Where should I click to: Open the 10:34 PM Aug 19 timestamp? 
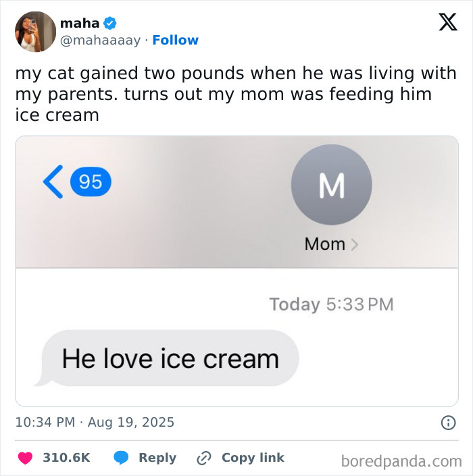(95, 423)
